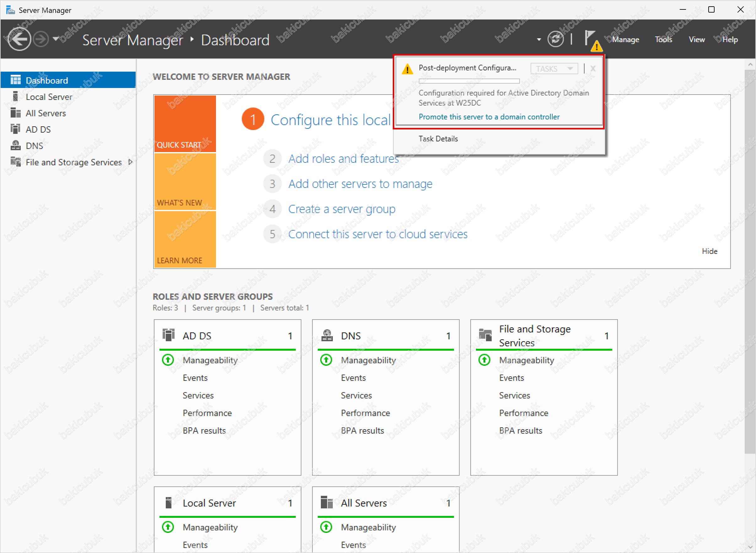Open the TASKS dropdown in the notification
The width and height of the screenshot is (756, 553).
tap(554, 68)
